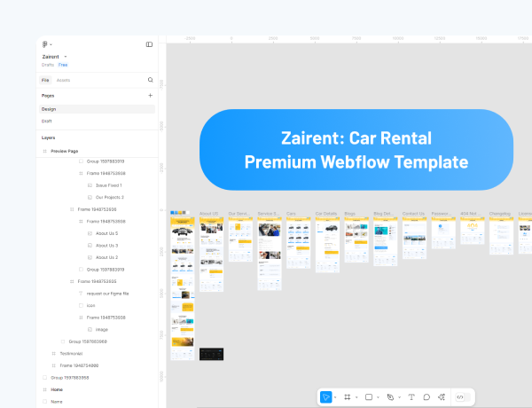Select the Blogs frame thumbnail
This screenshot has width=532, height=408.
pyautogui.click(x=356, y=240)
